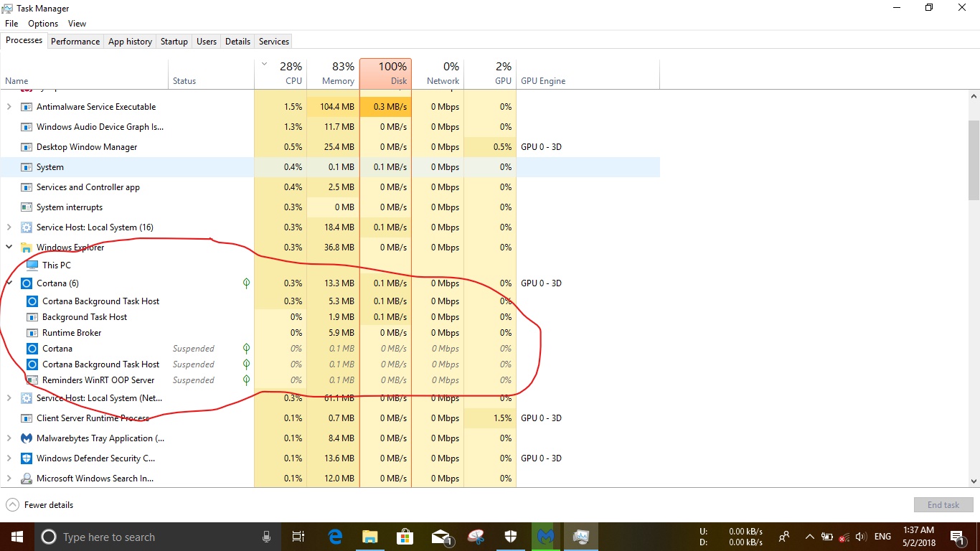Click the Malwarebytes taskbar icon

pyautogui.click(x=546, y=537)
